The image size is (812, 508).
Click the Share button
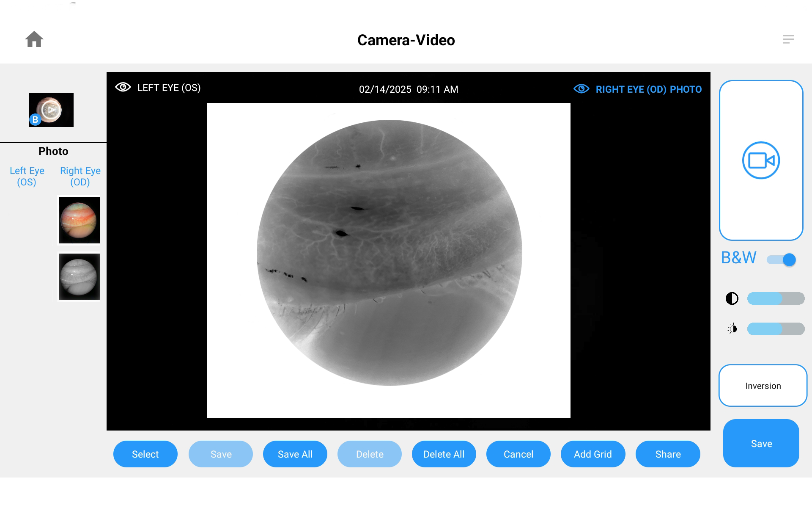(x=668, y=454)
